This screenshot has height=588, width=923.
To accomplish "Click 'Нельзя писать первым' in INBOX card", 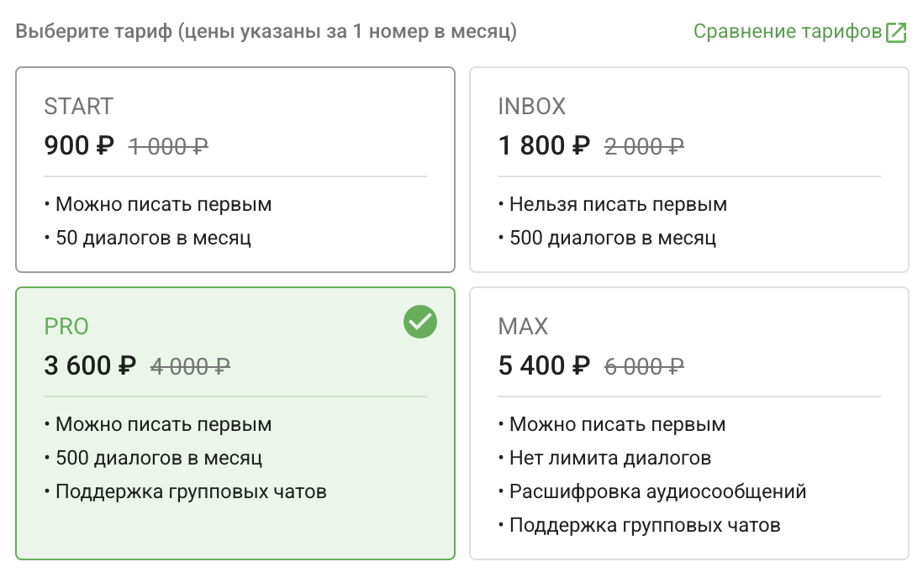I will point(618,204).
